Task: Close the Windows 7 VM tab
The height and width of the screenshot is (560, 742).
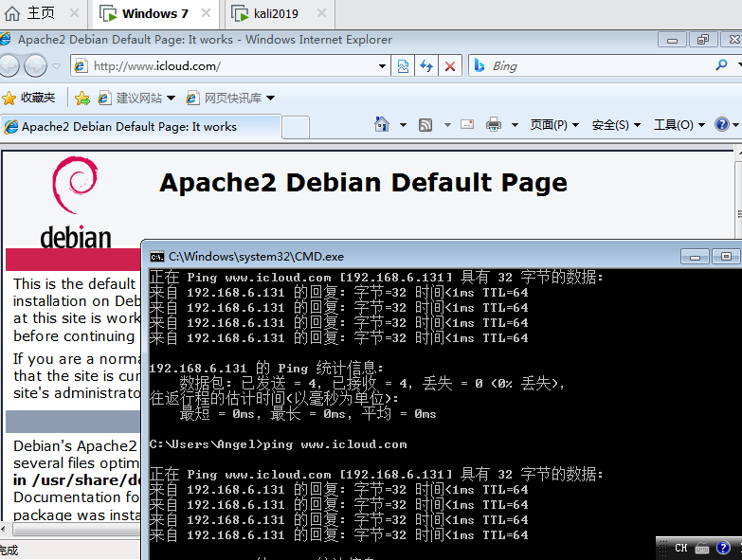Action: point(207,13)
